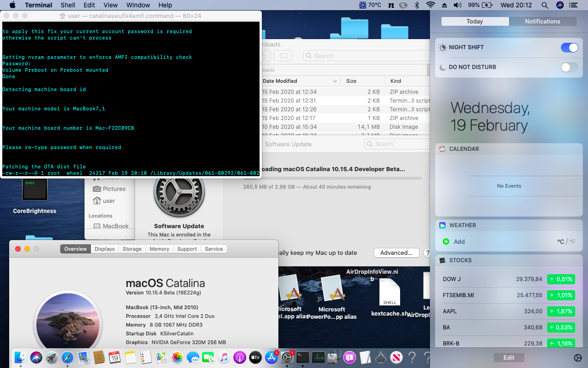The height and width of the screenshot is (368, 588).
Task: Open Displays tab in About This Mac
Action: point(105,249)
